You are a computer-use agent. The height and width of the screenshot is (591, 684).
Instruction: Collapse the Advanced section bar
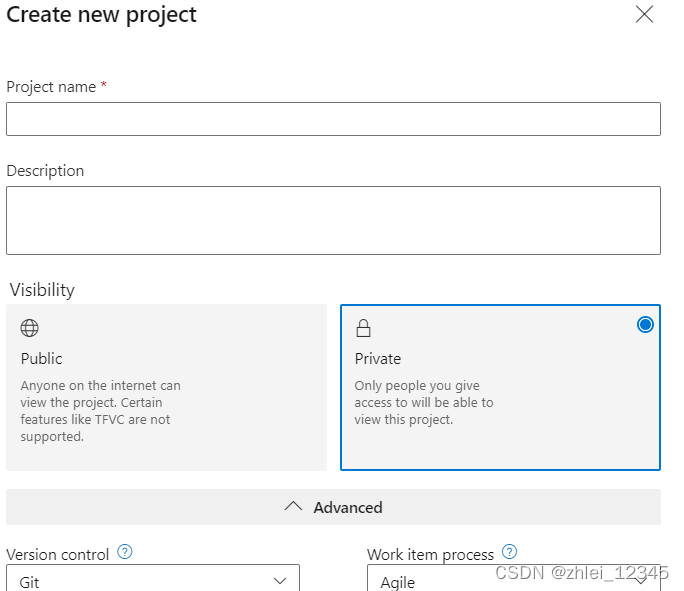click(x=333, y=507)
